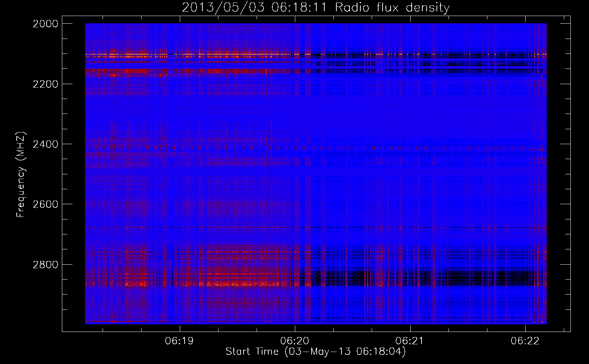589x364 pixels.
Task: Click the plot title "2013/05/03 06:18:11 Radio flux density"
Action: tap(316, 7)
